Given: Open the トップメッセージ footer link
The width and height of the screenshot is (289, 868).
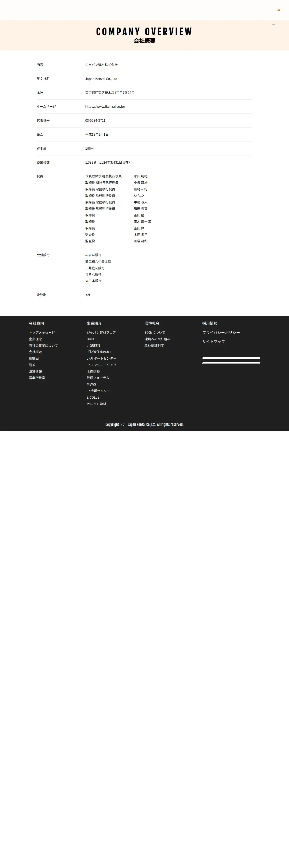Looking at the screenshot, I should click(42, 333).
